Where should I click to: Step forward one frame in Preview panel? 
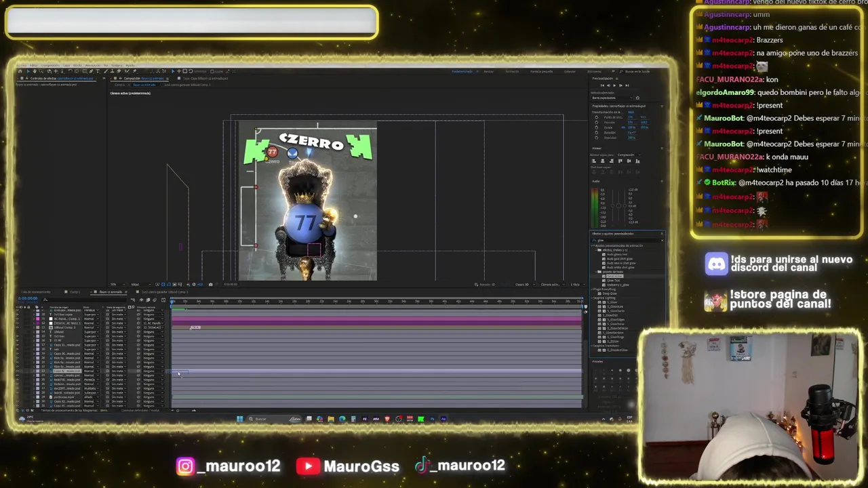(620, 85)
